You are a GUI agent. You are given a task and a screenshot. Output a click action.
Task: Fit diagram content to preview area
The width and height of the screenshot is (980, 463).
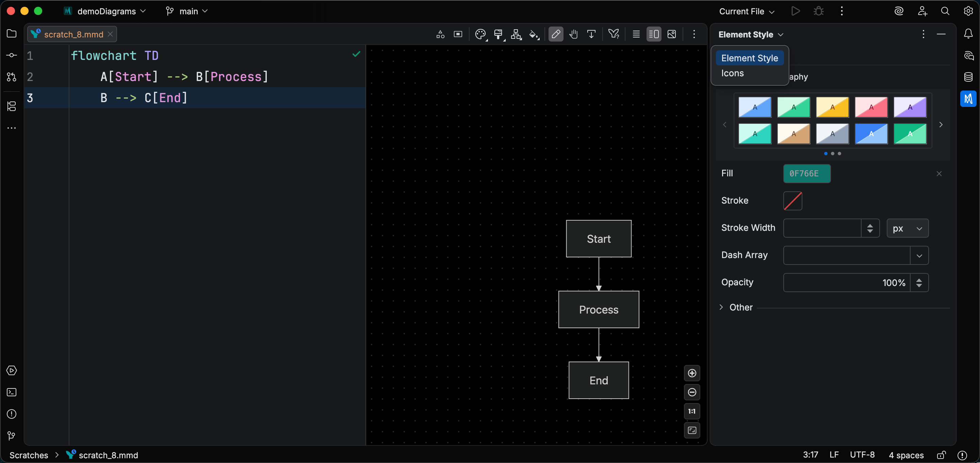coord(692,430)
